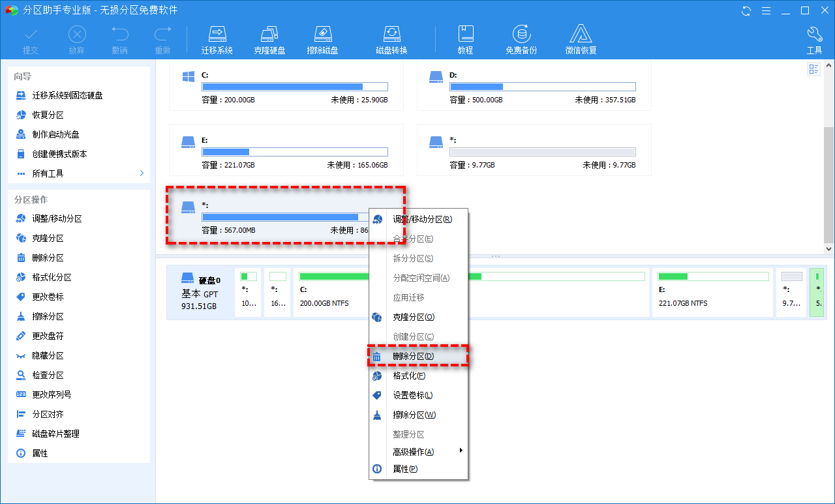Image resolution: width=835 pixels, height=504 pixels.
Task: Select E: 221.07GB NTFS block in the disk map
Action: click(x=712, y=292)
